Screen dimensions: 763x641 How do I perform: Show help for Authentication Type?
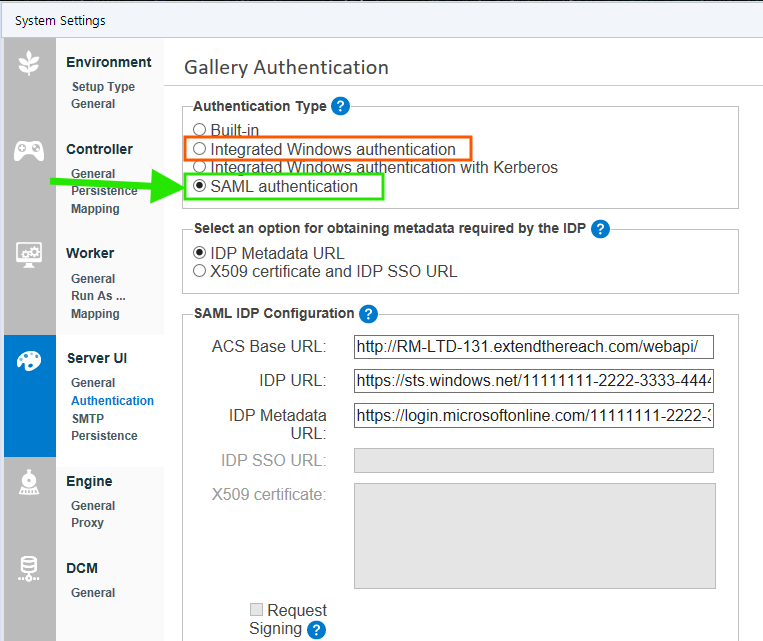pos(340,106)
